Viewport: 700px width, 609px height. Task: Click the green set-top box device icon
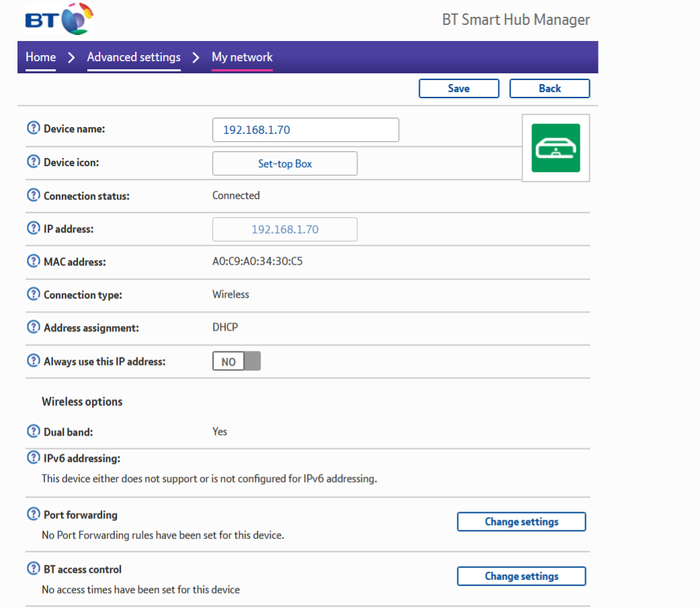(556, 147)
